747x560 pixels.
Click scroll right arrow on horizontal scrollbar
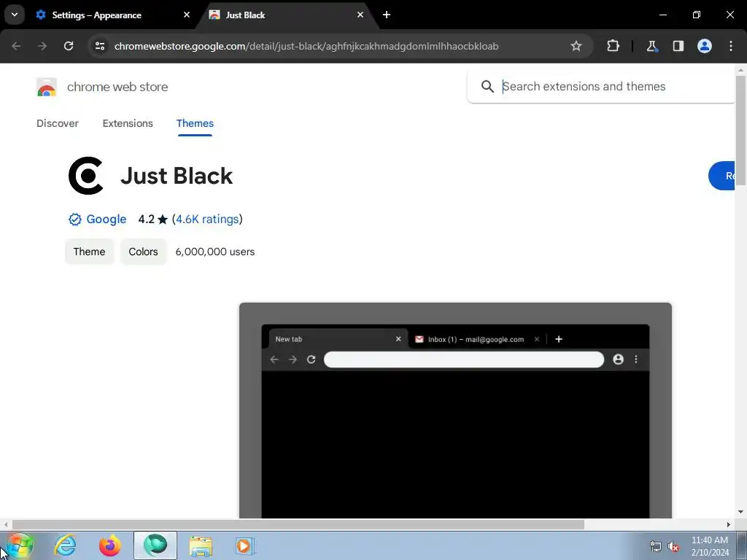click(729, 524)
